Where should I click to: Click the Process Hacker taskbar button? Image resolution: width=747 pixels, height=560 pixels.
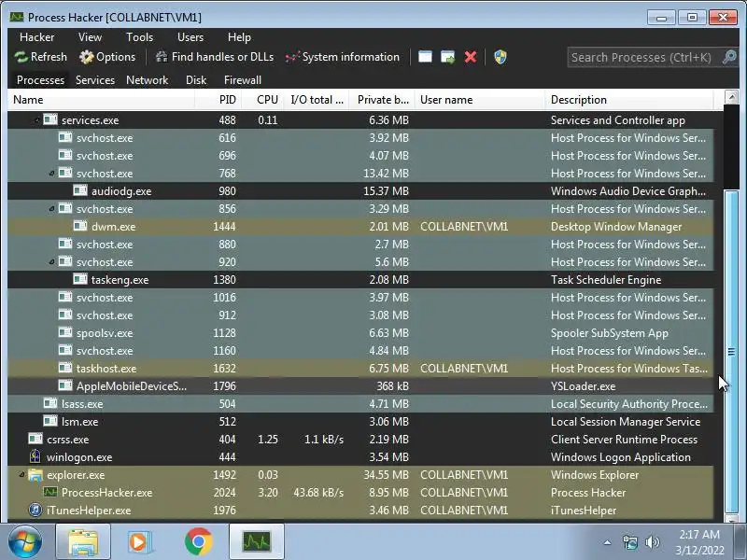coord(256,542)
